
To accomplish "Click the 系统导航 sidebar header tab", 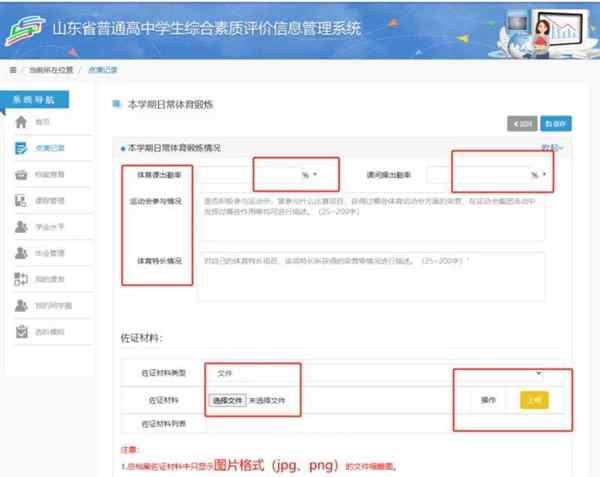I will [x=34, y=99].
